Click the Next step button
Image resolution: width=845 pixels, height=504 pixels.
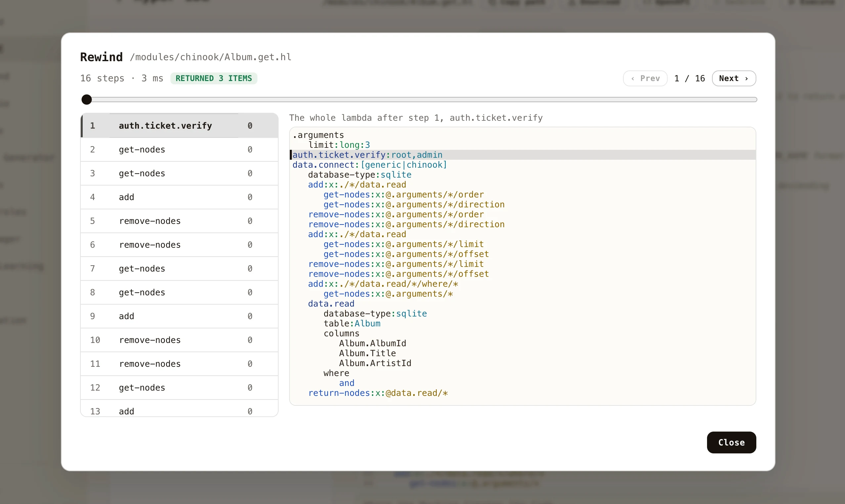734,78
